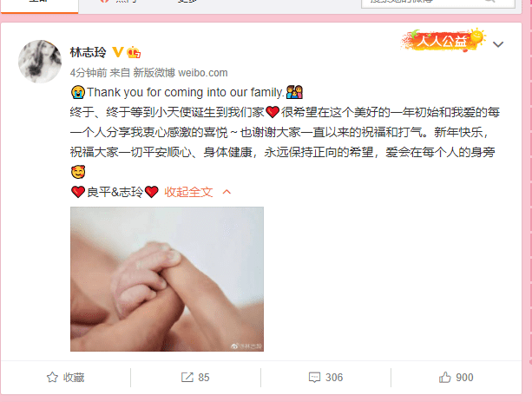Collapse full text with 收起全文

pos(188,192)
